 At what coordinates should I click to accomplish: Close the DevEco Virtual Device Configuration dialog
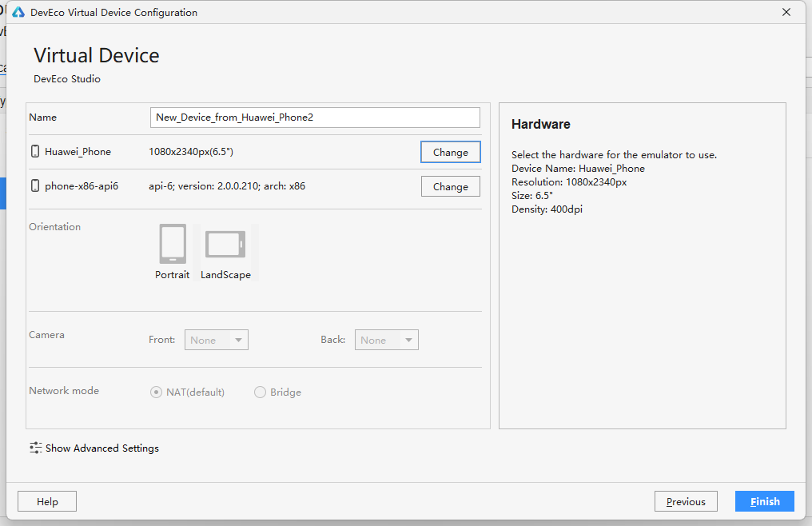pos(786,12)
